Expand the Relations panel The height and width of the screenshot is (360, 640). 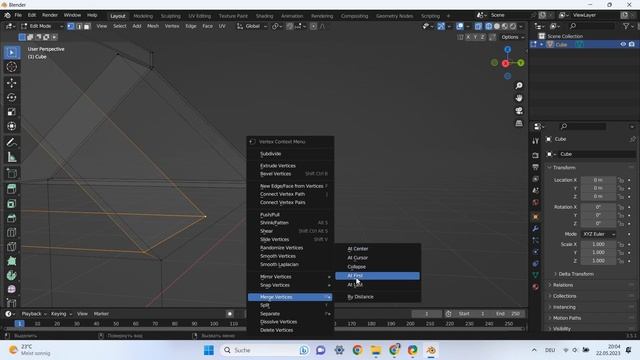[563, 285]
